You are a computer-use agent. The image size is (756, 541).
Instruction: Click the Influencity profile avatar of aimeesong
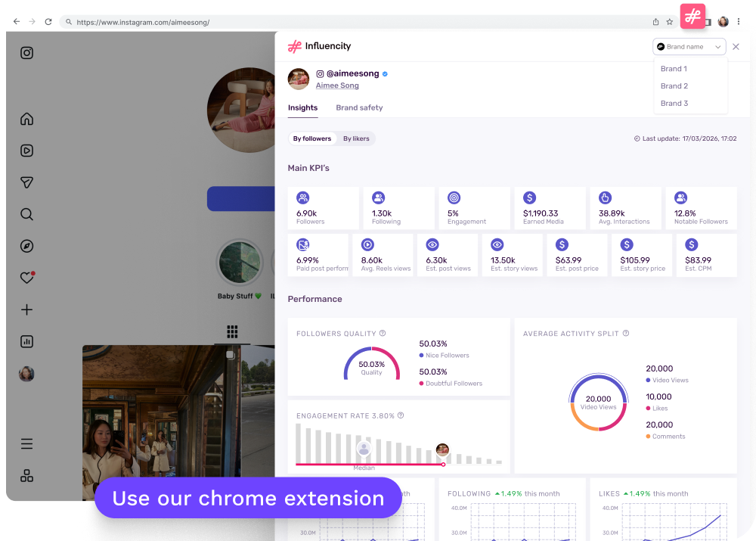click(x=299, y=79)
